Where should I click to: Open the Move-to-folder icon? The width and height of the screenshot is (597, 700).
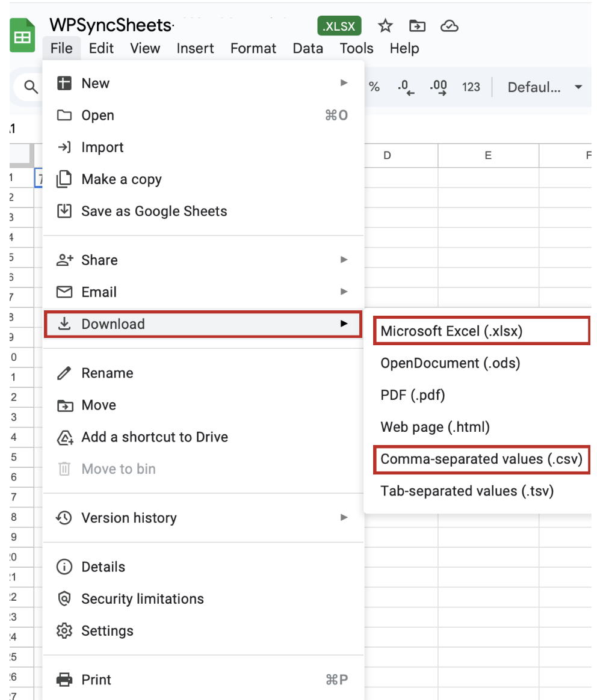tap(416, 26)
